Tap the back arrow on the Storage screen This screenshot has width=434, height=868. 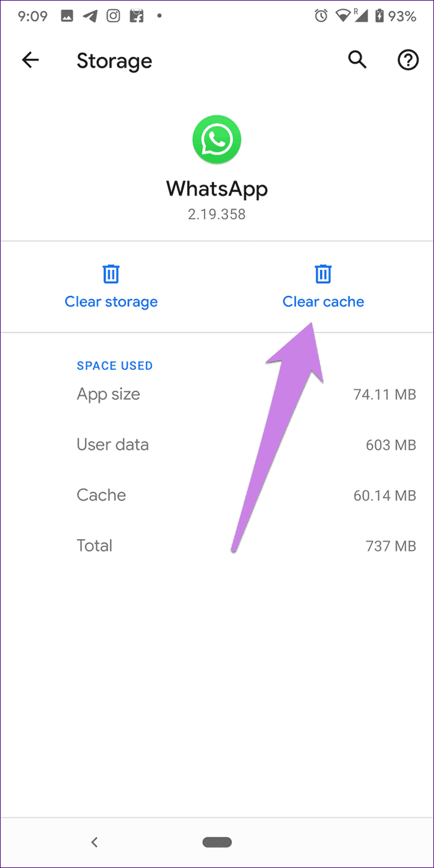click(x=30, y=60)
